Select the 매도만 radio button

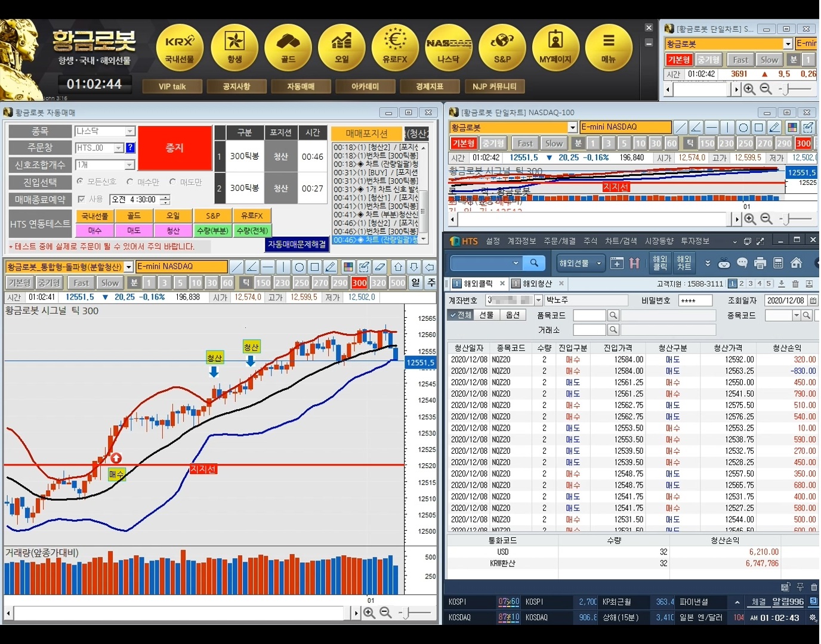coord(173,181)
